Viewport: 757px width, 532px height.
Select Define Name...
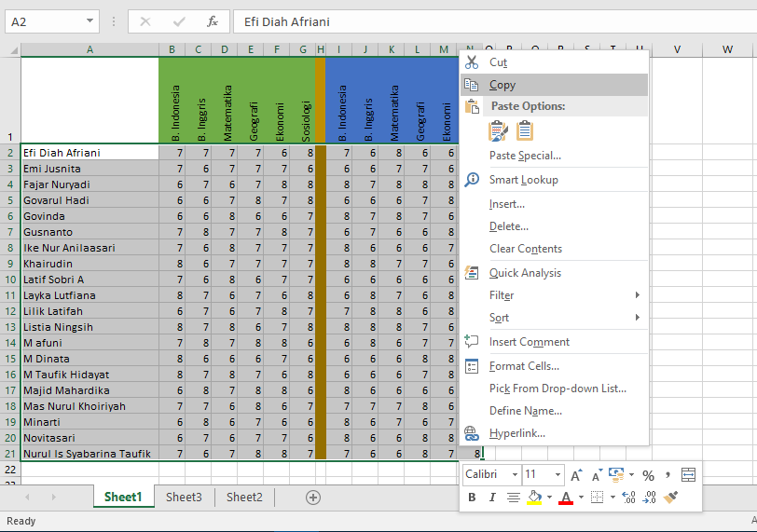[554, 411]
